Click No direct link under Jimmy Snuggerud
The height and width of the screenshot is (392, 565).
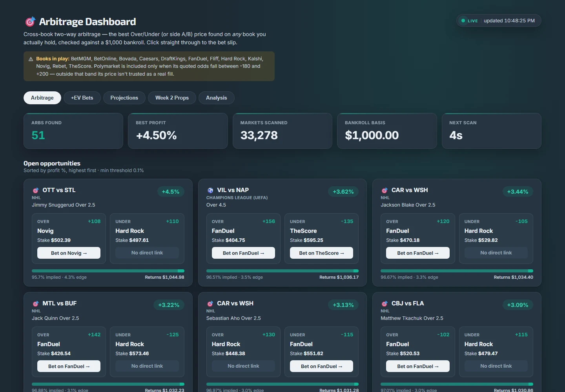[x=147, y=253]
